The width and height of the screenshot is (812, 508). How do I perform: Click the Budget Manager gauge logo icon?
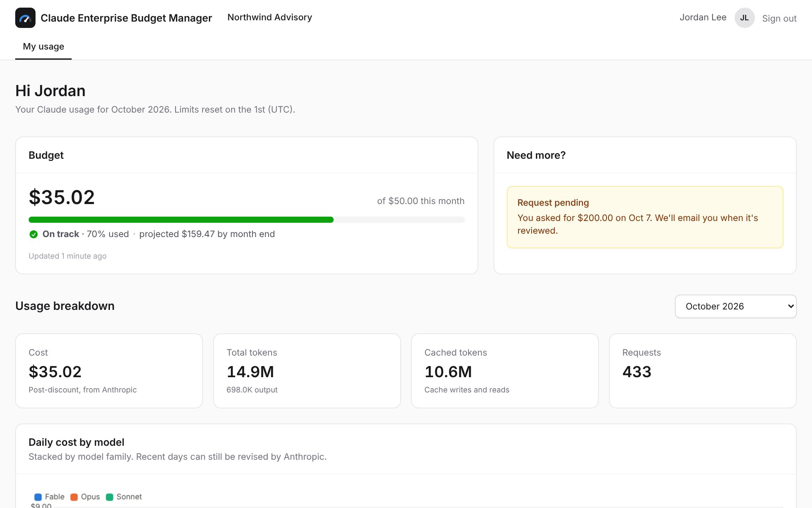[x=25, y=18]
